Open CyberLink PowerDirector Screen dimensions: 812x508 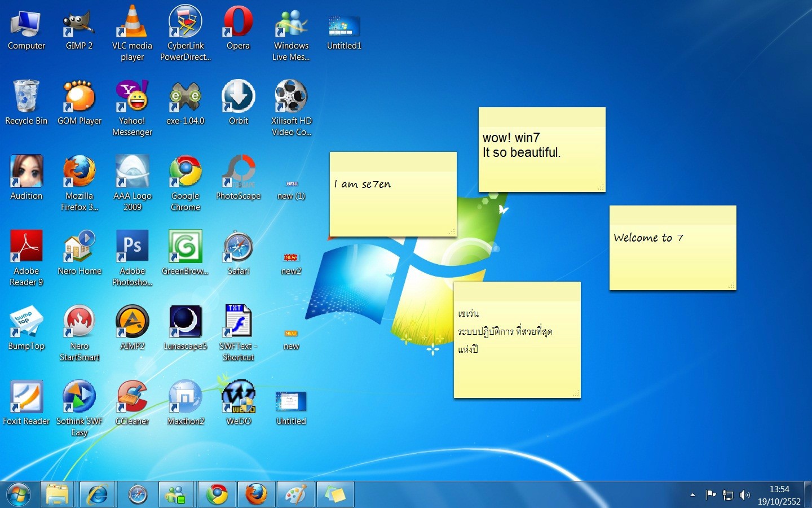click(185, 23)
